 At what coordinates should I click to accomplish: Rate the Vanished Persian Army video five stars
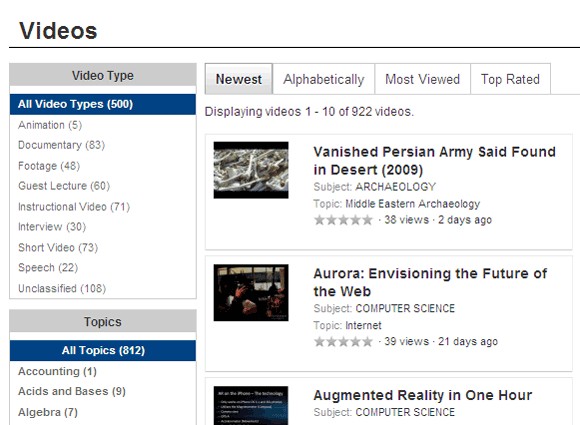367,220
